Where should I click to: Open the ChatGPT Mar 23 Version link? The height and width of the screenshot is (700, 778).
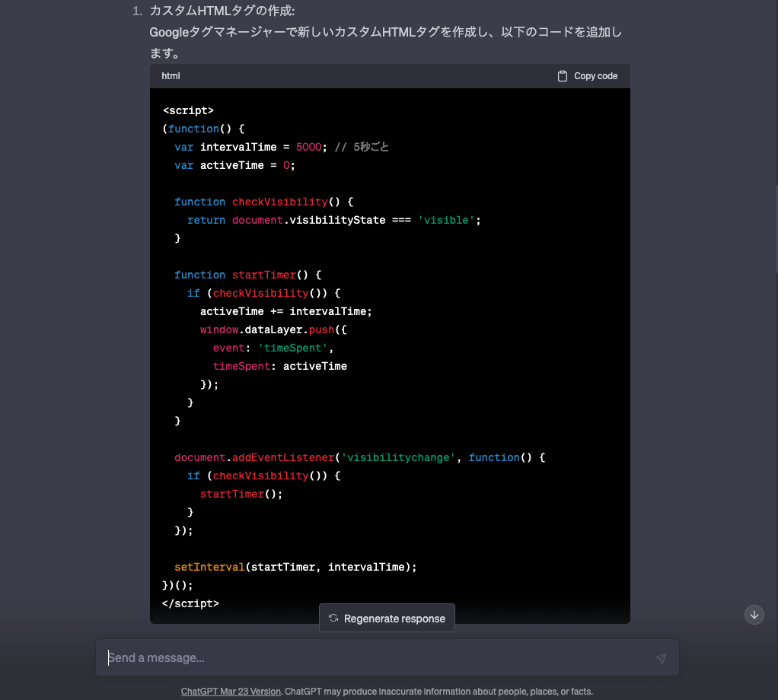[231, 692]
